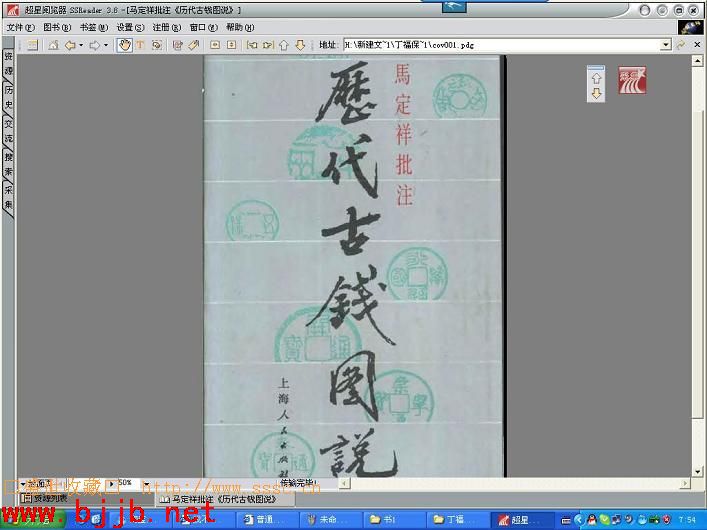The height and width of the screenshot is (530, 707).
Task: Toggle the resource list panel icon in toolbar
Action: [x=32, y=45]
